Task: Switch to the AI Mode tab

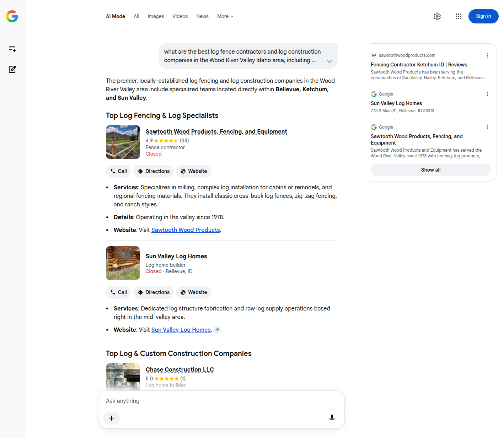Action: pyautogui.click(x=116, y=16)
